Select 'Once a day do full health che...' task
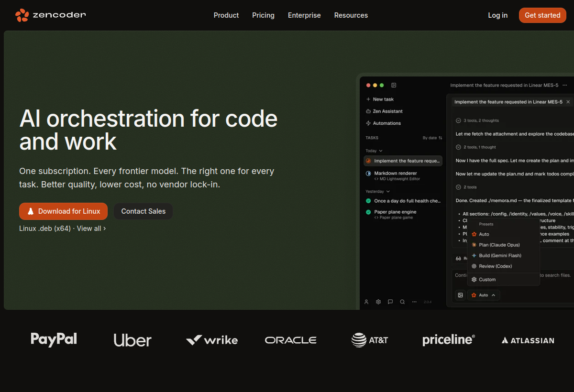The width and height of the screenshot is (574, 392). coord(403,201)
